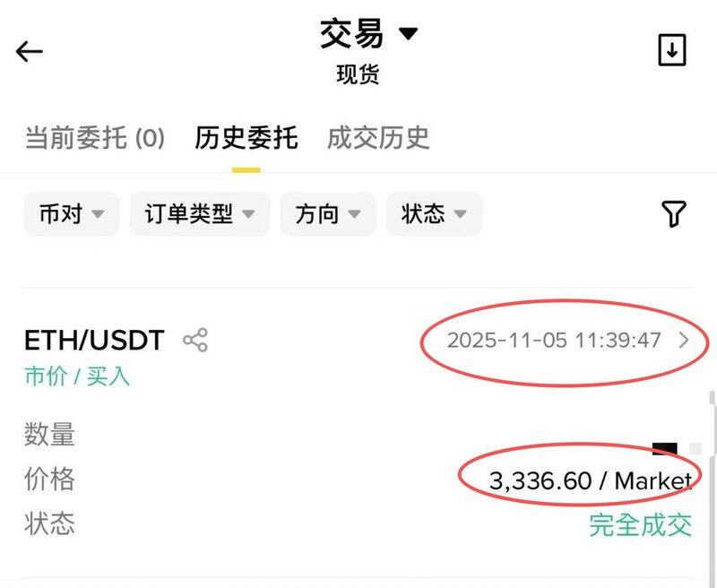717x588 pixels.
Task: Switch to 当前委托 (0) tab
Action: tap(95, 137)
